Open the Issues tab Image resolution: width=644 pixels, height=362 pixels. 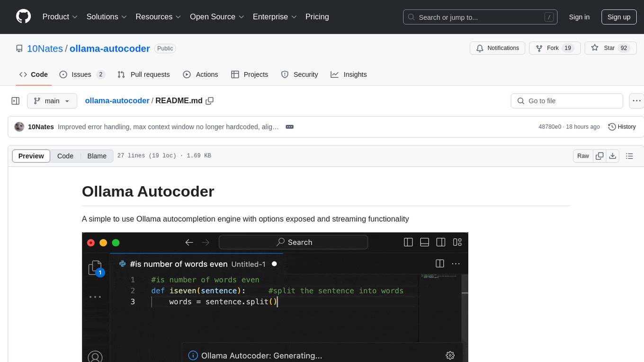pyautogui.click(x=81, y=74)
